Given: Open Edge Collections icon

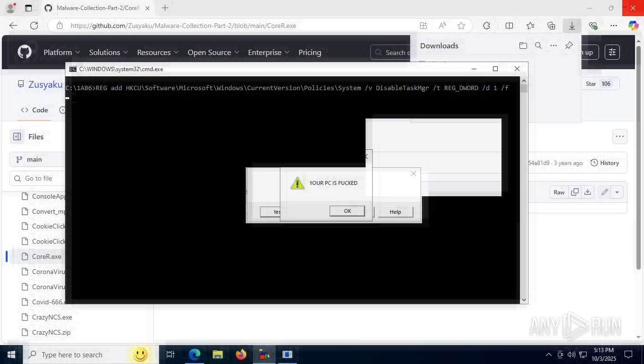Looking at the screenshot, I should pos(551,26).
